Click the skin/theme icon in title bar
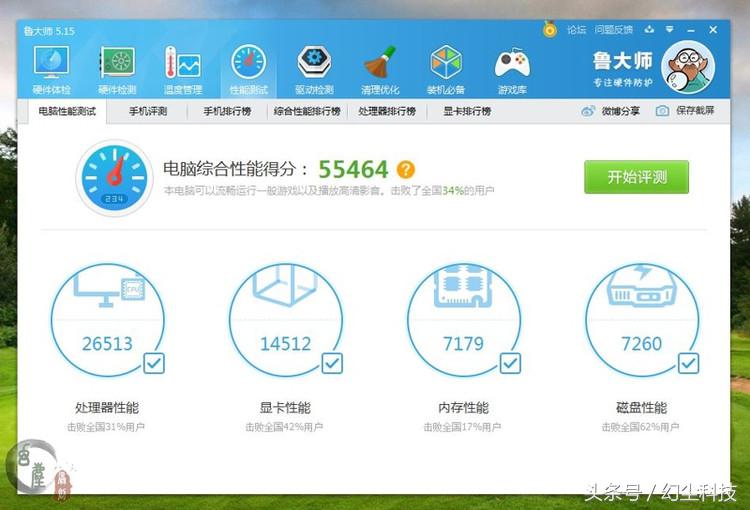The height and width of the screenshot is (510, 750). point(649,30)
